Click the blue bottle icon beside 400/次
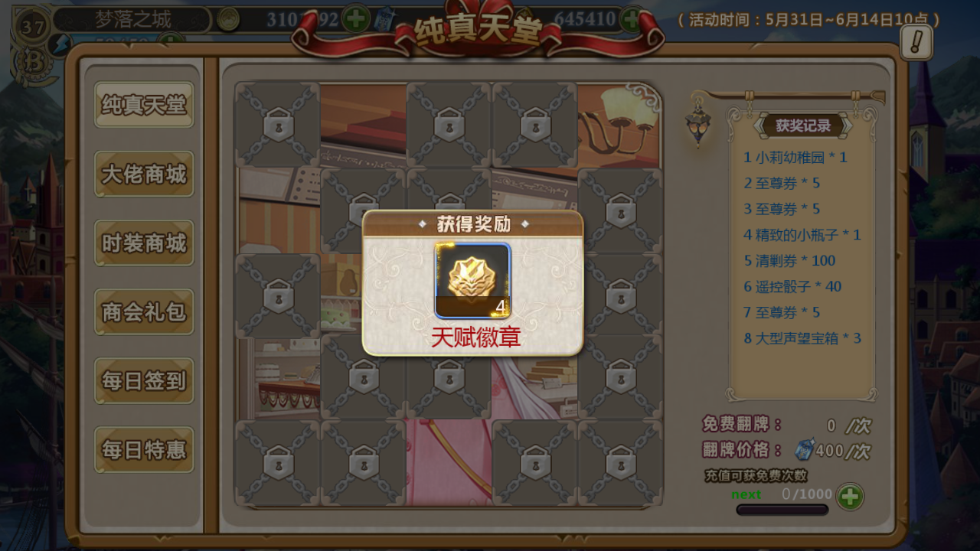This screenshot has height=551, width=980. [804, 449]
